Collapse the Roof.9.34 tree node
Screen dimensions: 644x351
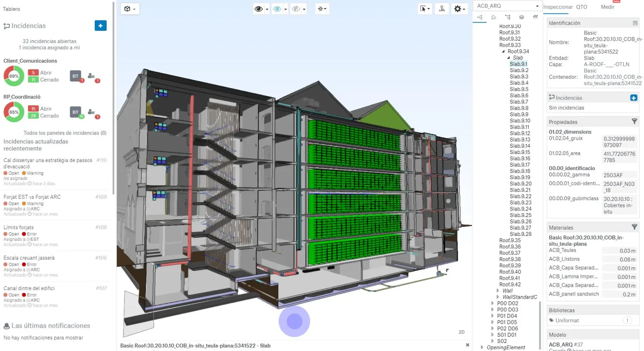pos(504,51)
